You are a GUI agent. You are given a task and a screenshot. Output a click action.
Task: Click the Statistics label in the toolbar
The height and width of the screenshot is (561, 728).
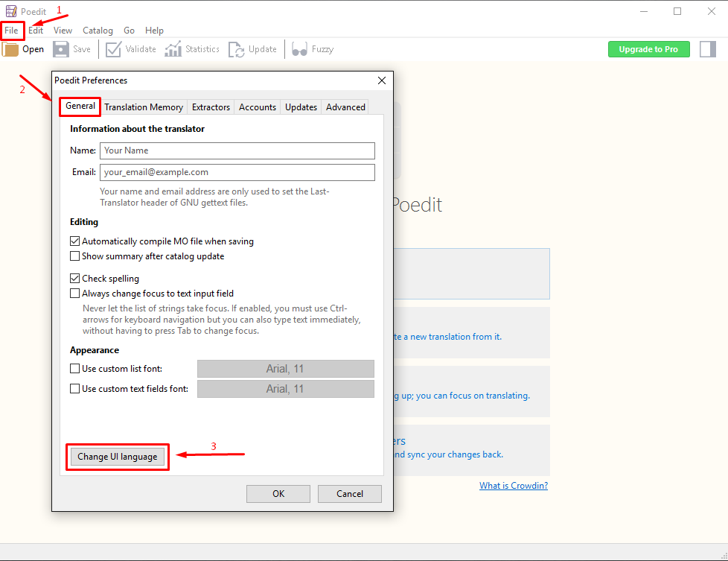point(202,49)
